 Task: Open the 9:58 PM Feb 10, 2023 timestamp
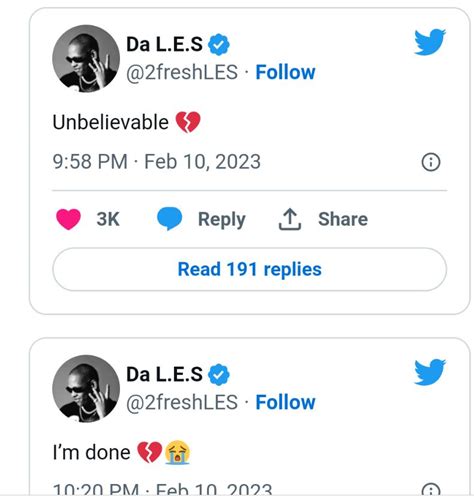156,162
